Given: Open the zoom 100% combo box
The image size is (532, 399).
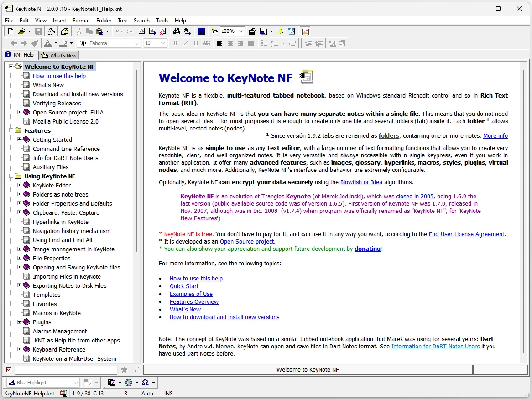Looking at the screenshot, I should tap(232, 31).
